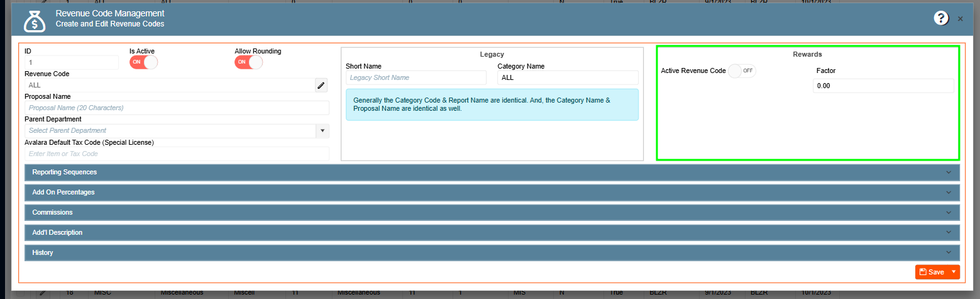Expand the Add On Percentages section
Viewport: 980px width, 299px height.
(x=492, y=192)
